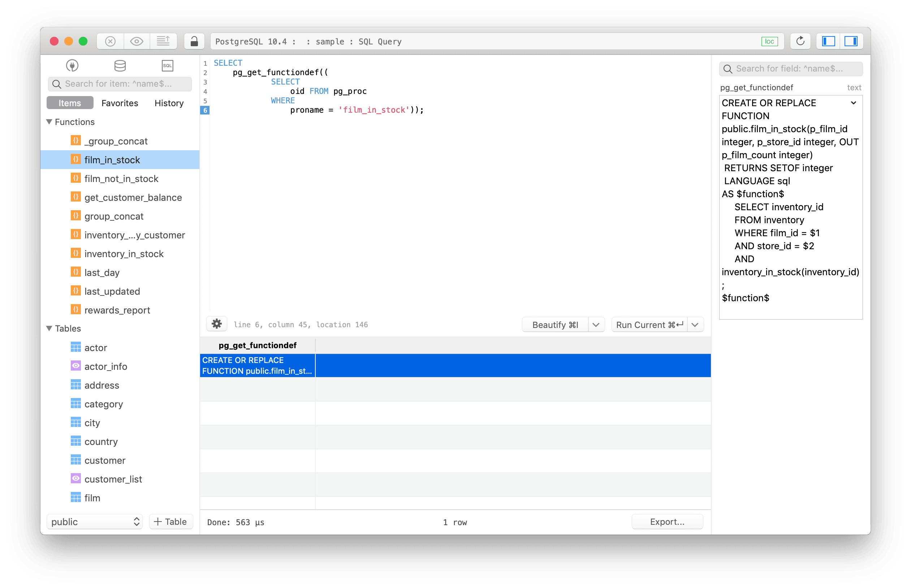Click the actor_info view icon
This screenshot has width=911, height=588.
(75, 366)
